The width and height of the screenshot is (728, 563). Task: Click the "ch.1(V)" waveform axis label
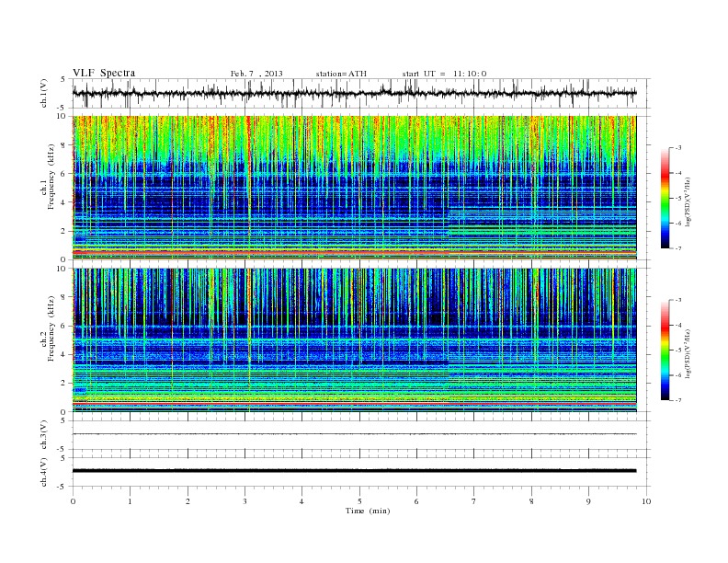[x=44, y=93]
